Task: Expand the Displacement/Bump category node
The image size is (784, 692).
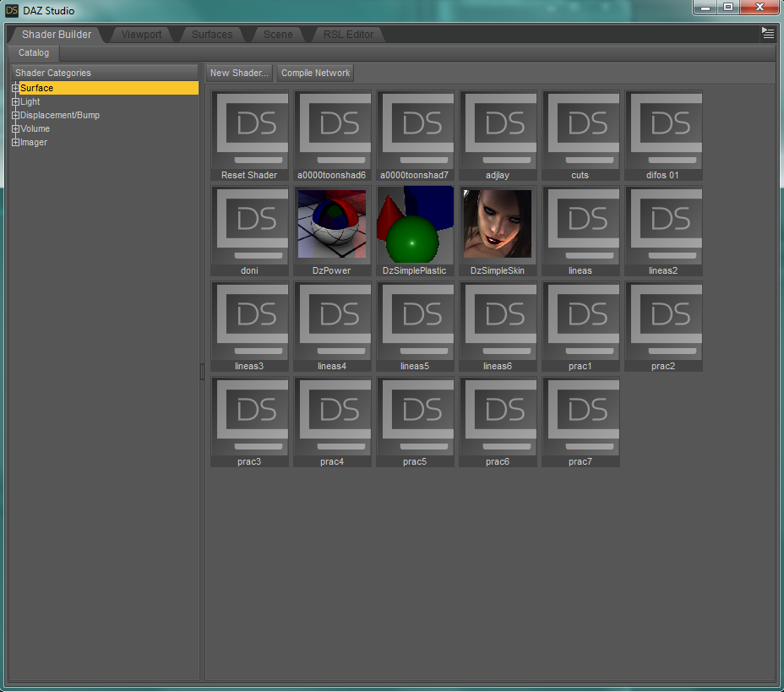Action: [15, 115]
